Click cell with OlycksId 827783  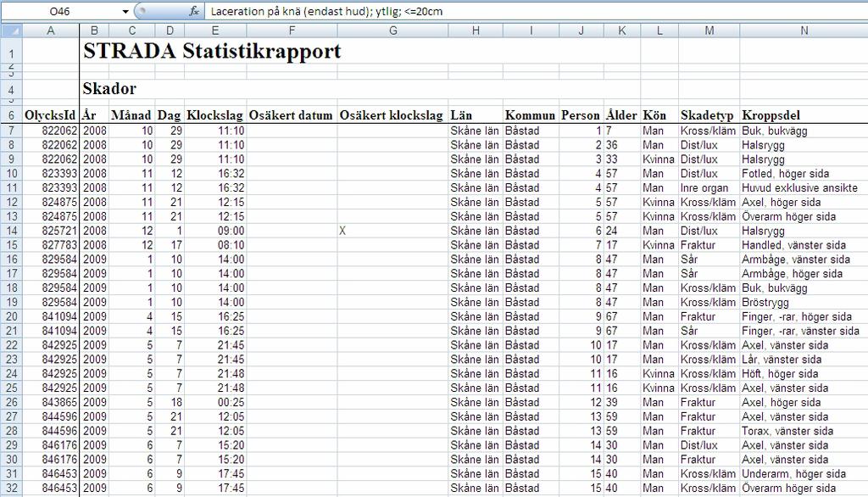click(51, 245)
